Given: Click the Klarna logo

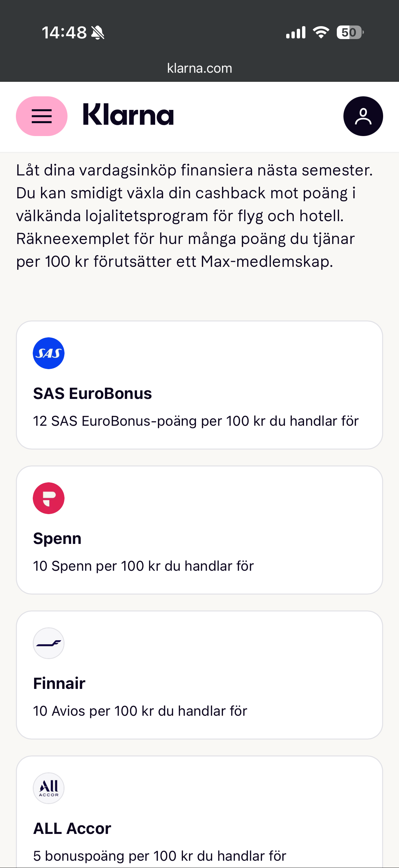Looking at the screenshot, I should tap(128, 115).
